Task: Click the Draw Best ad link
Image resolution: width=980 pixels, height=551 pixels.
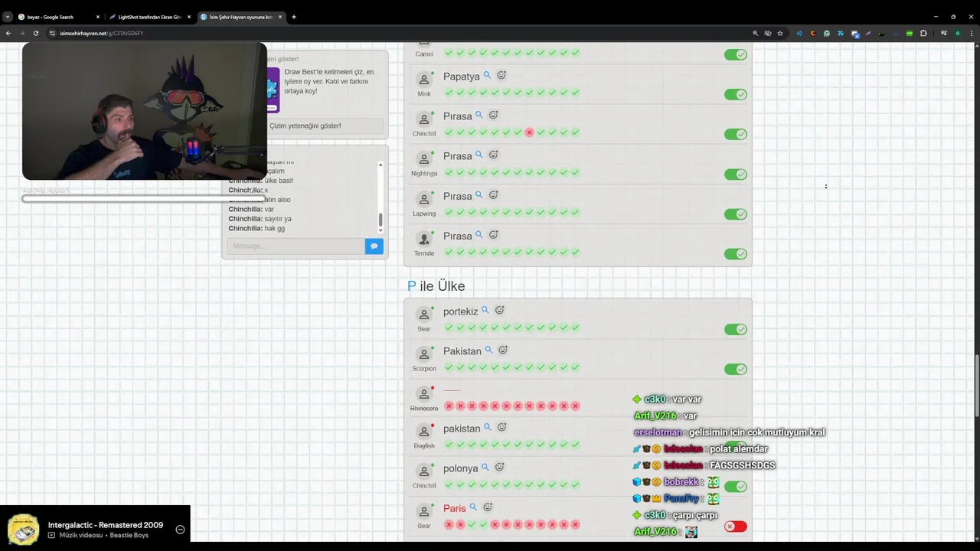Action: (x=329, y=81)
